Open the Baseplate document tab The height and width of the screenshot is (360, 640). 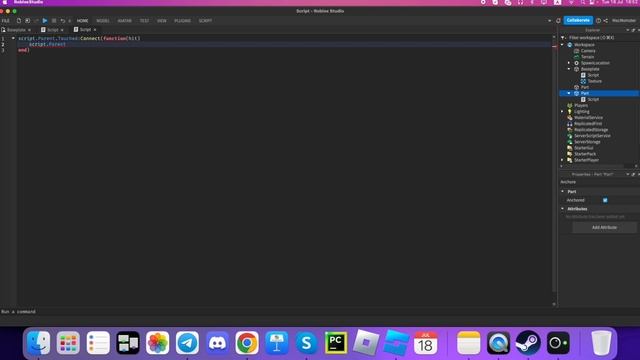[x=16, y=30]
